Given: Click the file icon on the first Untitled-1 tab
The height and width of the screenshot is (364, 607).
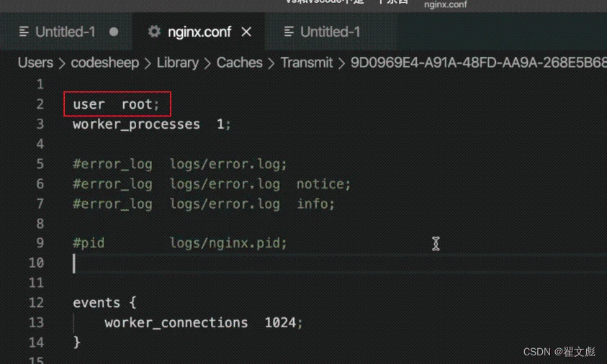Looking at the screenshot, I should 24,32.
